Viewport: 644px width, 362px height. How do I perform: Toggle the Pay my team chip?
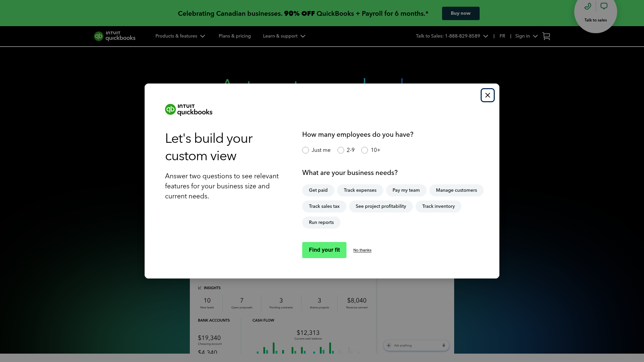[406, 190]
